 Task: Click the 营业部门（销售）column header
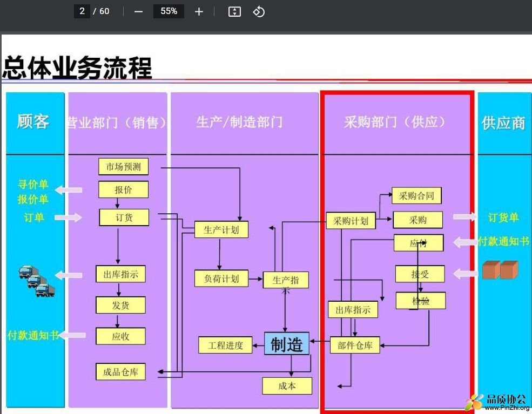117,123
